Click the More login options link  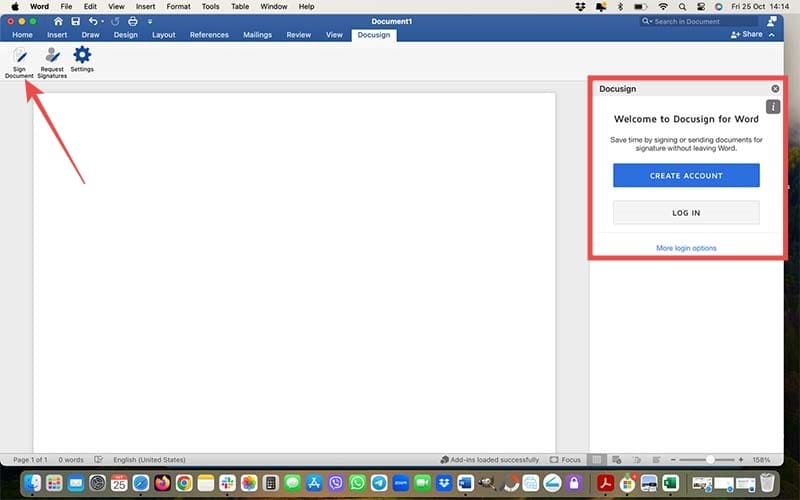click(686, 248)
